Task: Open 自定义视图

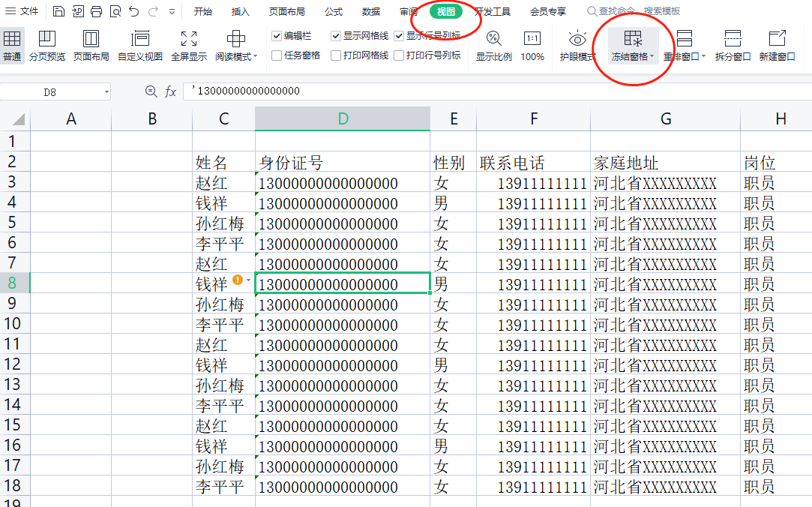Action: click(x=140, y=46)
